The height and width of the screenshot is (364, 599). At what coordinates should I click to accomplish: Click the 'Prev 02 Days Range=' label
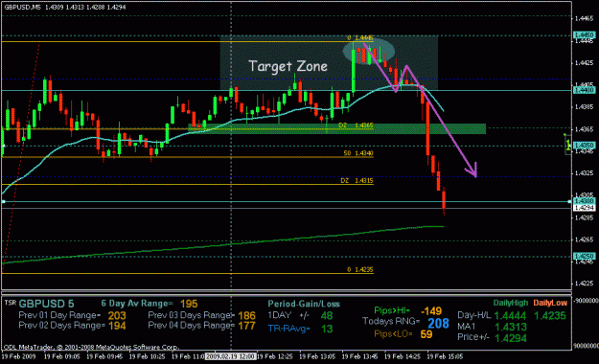click(62, 326)
